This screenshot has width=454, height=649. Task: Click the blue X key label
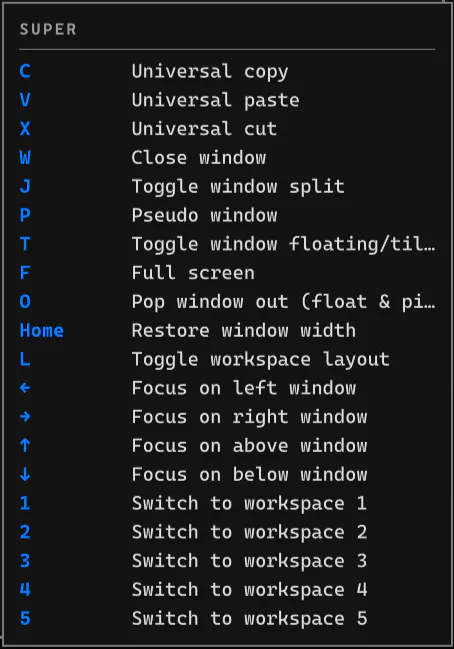coord(25,129)
